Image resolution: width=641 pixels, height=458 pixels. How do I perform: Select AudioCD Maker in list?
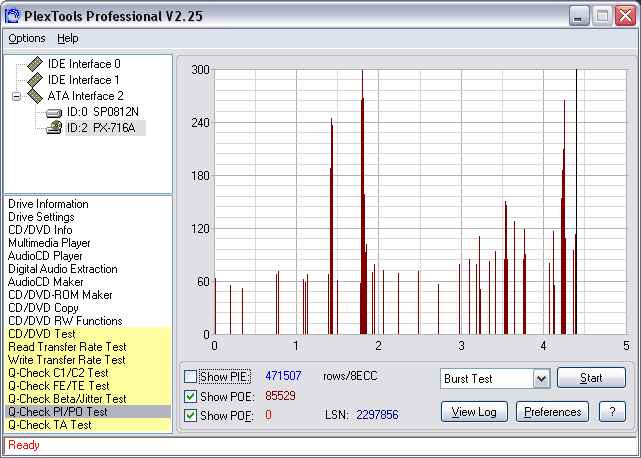45,282
